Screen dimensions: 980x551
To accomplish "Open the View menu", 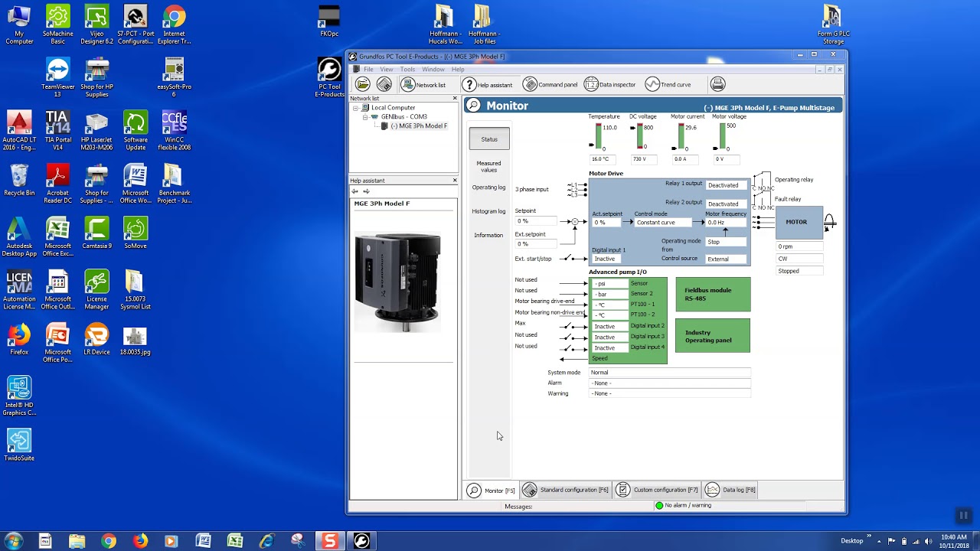I will click(x=387, y=70).
